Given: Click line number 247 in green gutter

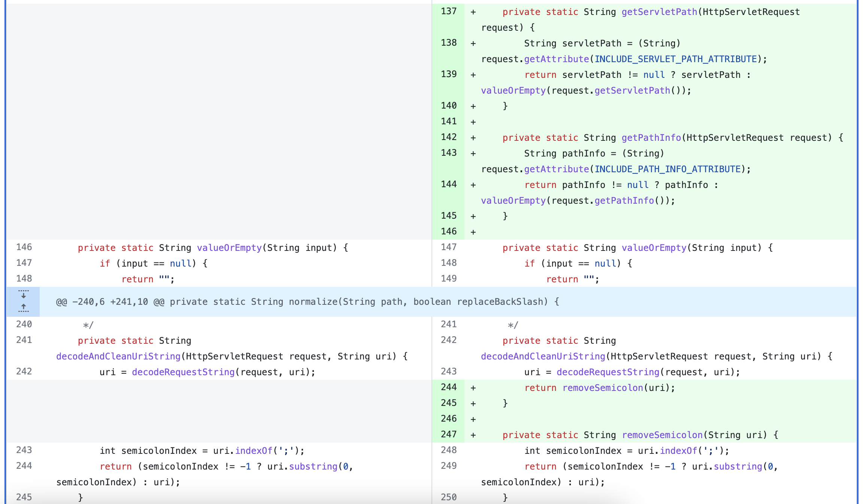Looking at the screenshot, I should point(448,434).
